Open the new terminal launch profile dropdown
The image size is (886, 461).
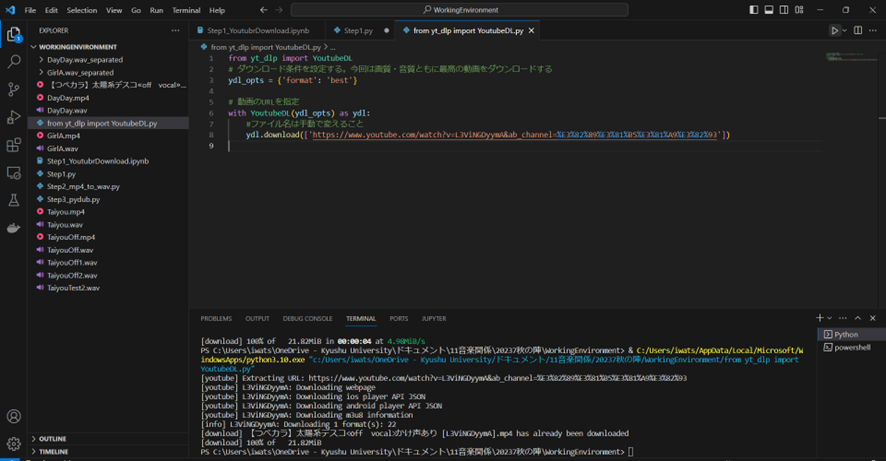(830, 318)
